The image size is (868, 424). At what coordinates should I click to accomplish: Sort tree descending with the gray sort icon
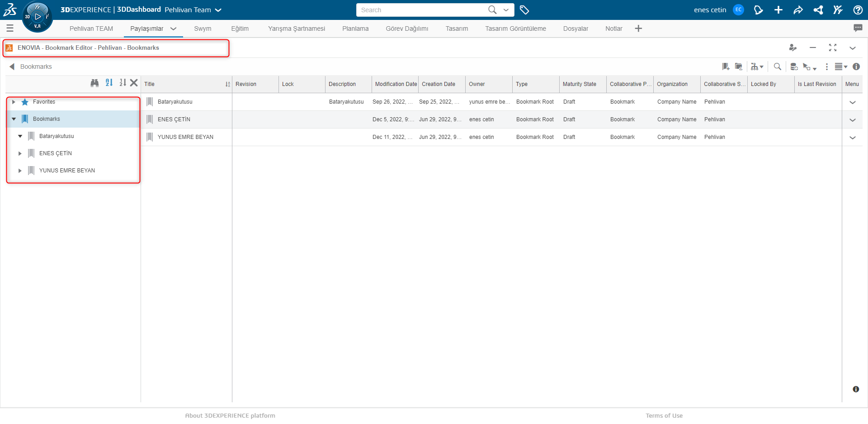pyautogui.click(x=123, y=82)
